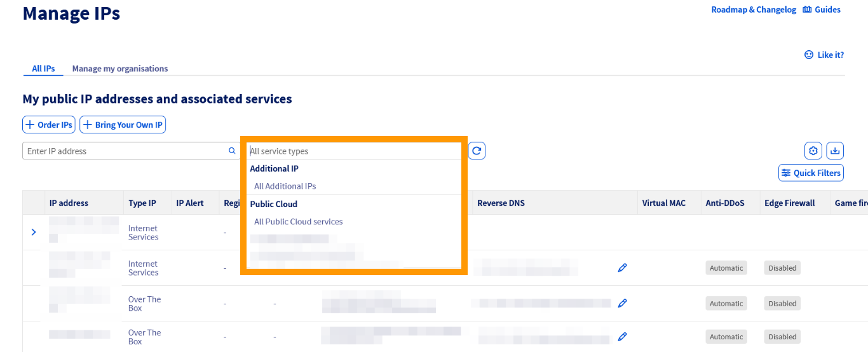Click the "Like it?" smiley feedback icon
Screen dimensions: 868x352
pyautogui.click(x=809, y=55)
